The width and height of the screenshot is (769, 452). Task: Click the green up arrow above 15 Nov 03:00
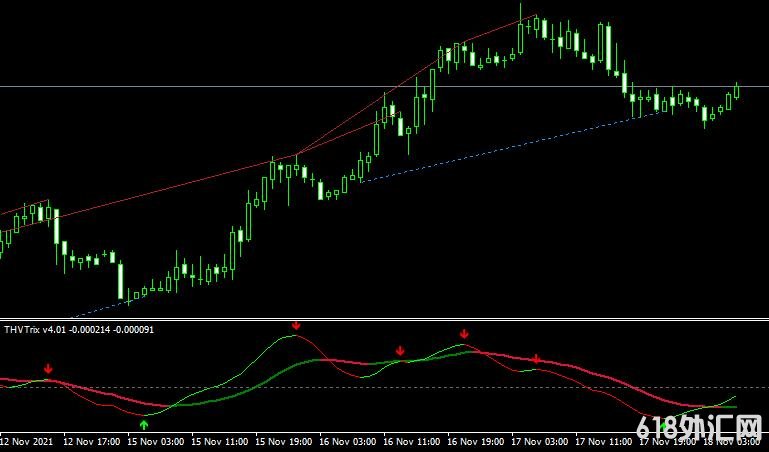point(144,425)
